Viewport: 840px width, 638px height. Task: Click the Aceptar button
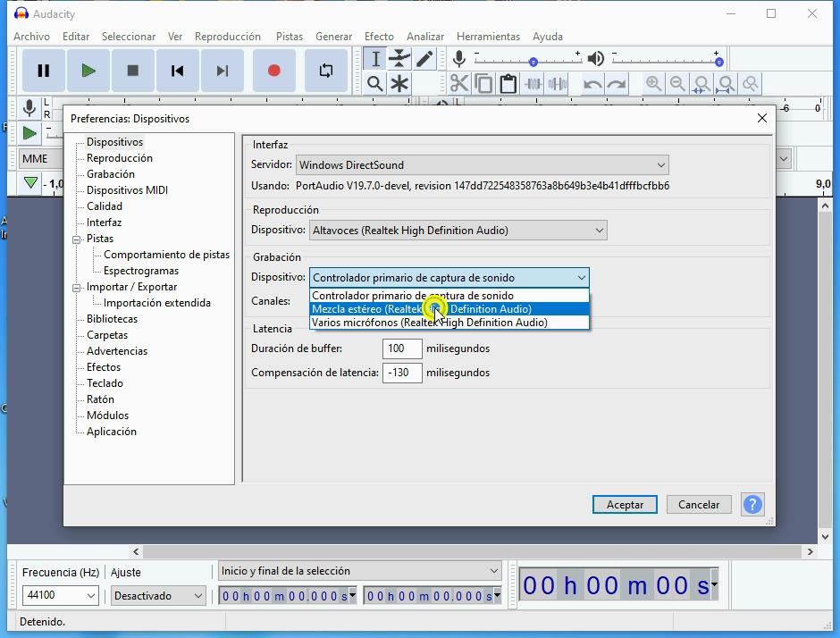tap(625, 505)
